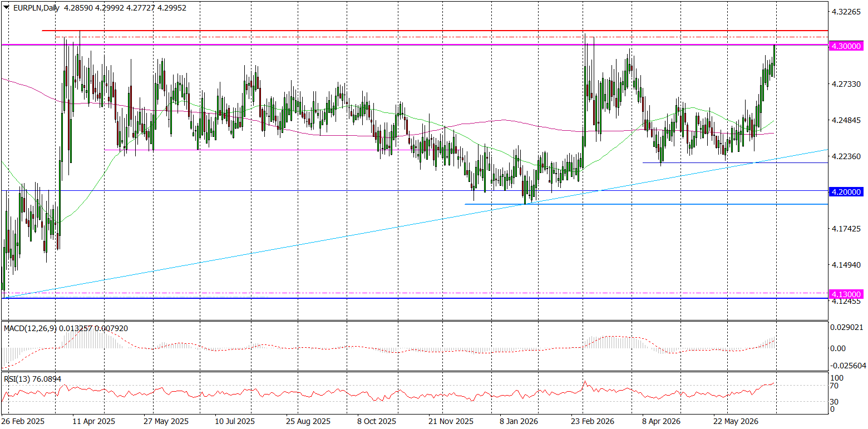The height and width of the screenshot is (429, 868).
Task: Click the 10 Jul 2025 date label
Action: coord(236,422)
